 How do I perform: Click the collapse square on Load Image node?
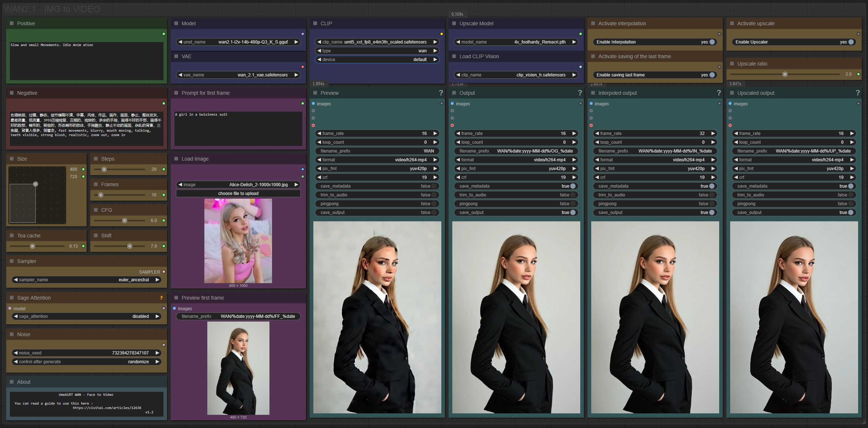[176, 159]
